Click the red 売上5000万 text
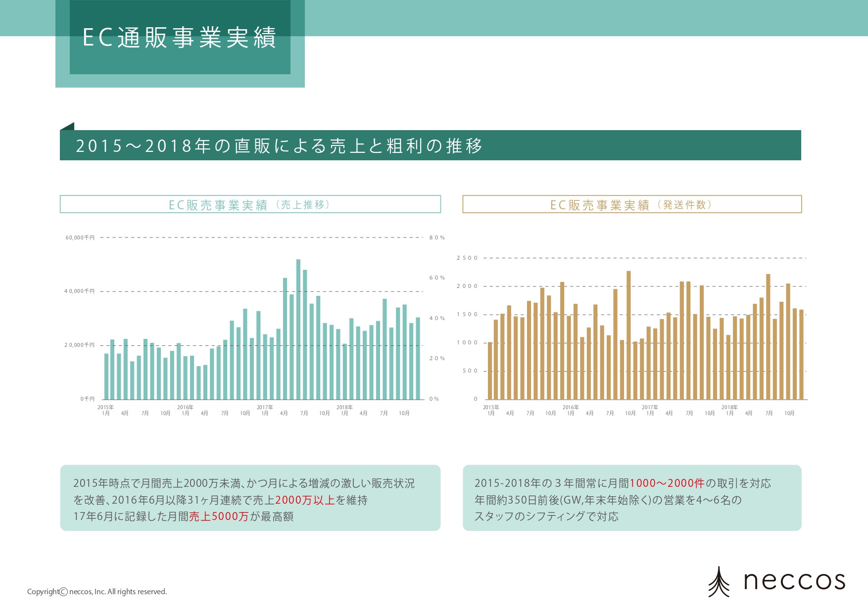The height and width of the screenshot is (614, 868). pos(219,517)
